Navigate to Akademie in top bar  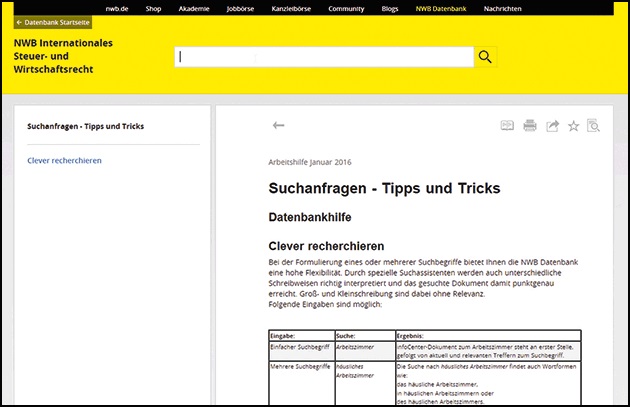coord(194,8)
